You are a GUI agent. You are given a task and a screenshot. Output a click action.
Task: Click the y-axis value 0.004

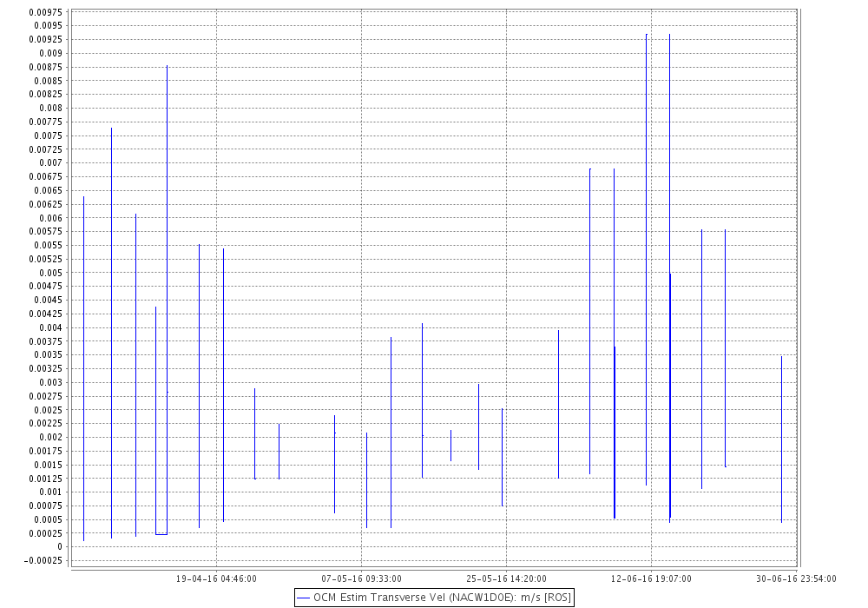(x=51, y=327)
